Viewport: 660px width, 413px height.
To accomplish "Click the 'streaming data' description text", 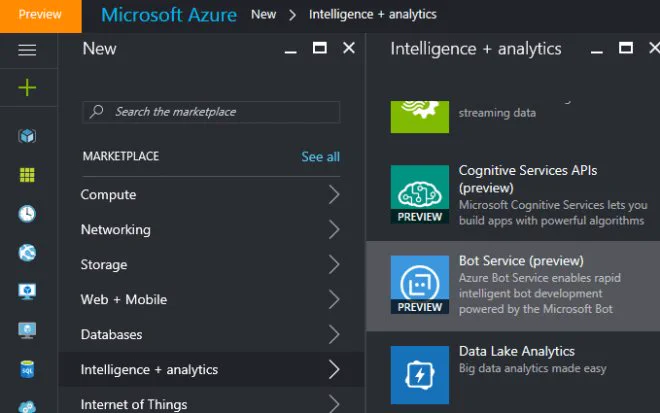I will click(x=497, y=113).
